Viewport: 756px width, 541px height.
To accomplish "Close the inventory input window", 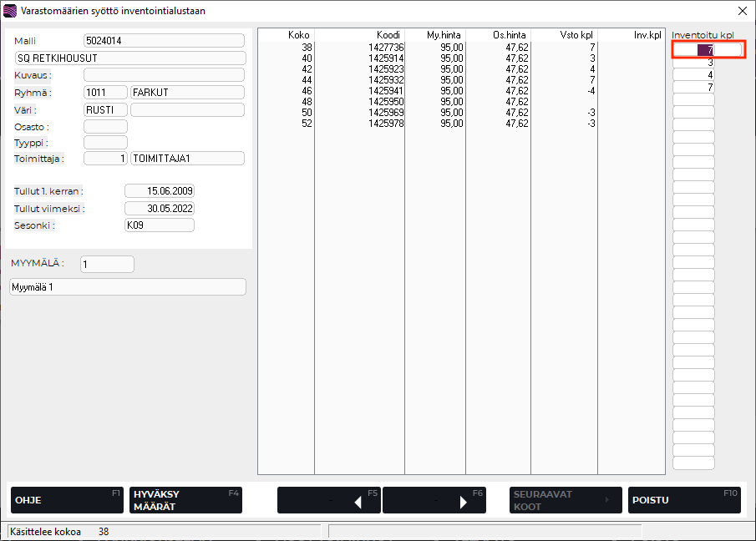I will coord(742,11).
